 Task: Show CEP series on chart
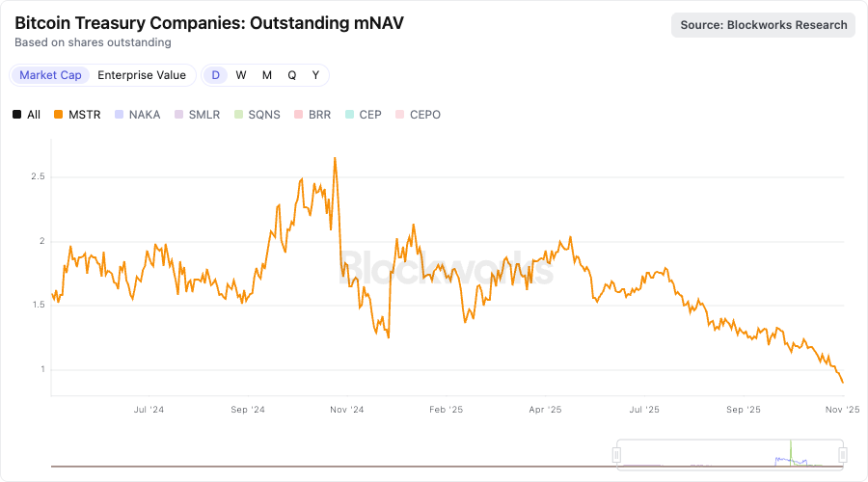tap(364, 115)
